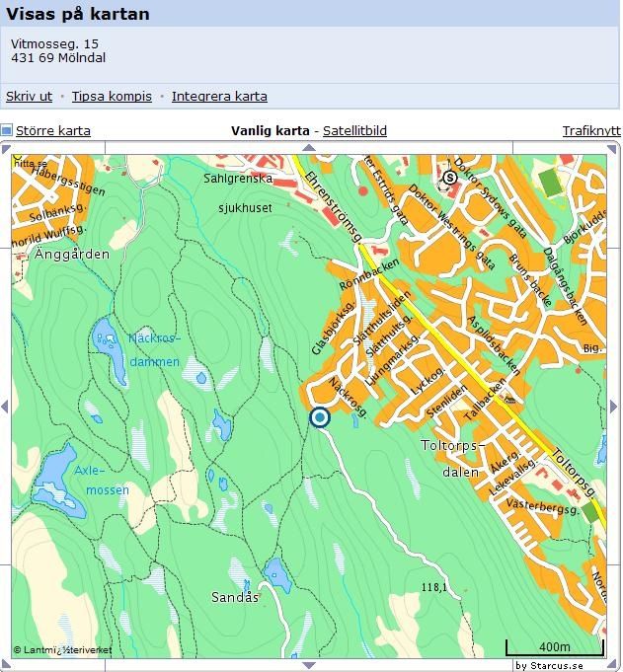The width and height of the screenshot is (623, 672).
Task: Click the Lekevallsg. street label
Action: 512,477
